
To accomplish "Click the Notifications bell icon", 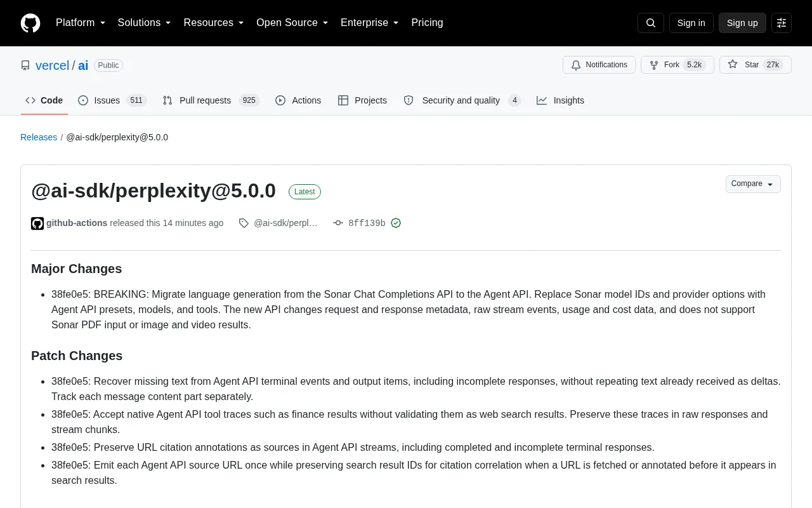I will (x=576, y=65).
